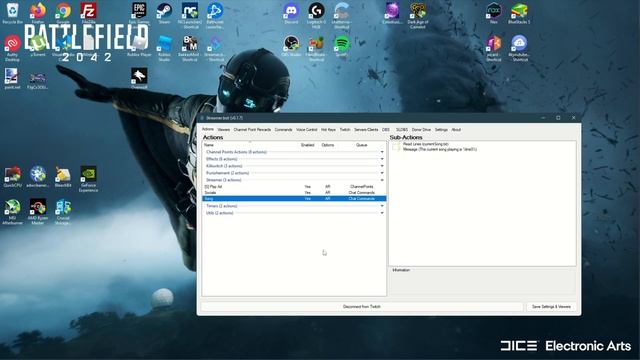This screenshot has width=640, height=360.
Task: Open HandBrake desktop shortcut
Action: pyautogui.click(x=316, y=48)
